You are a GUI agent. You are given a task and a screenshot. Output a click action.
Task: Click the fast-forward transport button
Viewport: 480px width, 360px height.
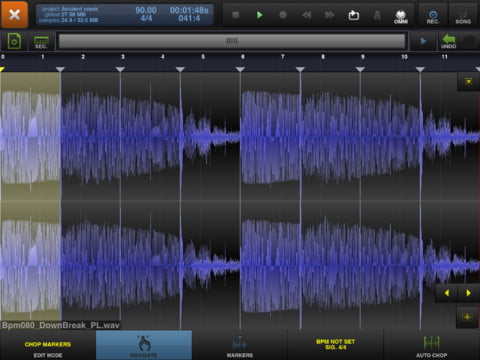point(330,15)
